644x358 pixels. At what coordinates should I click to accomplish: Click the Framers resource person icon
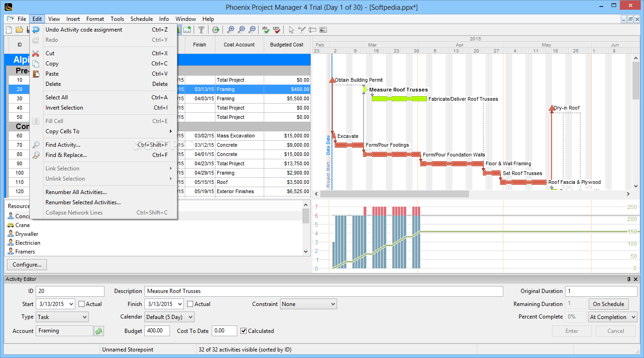(x=11, y=252)
